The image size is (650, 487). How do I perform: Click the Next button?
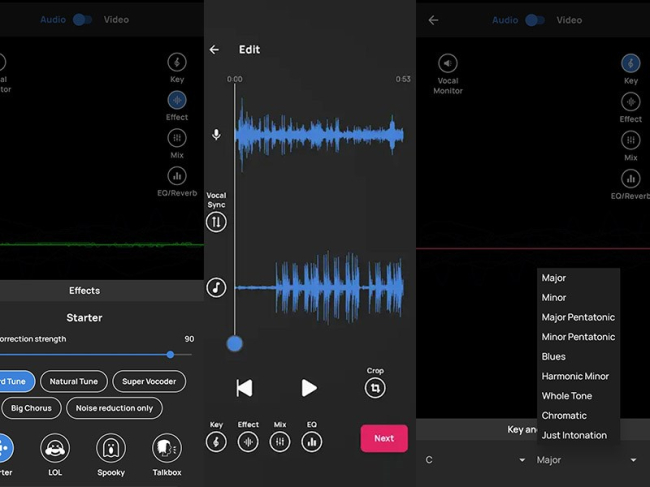click(384, 438)
